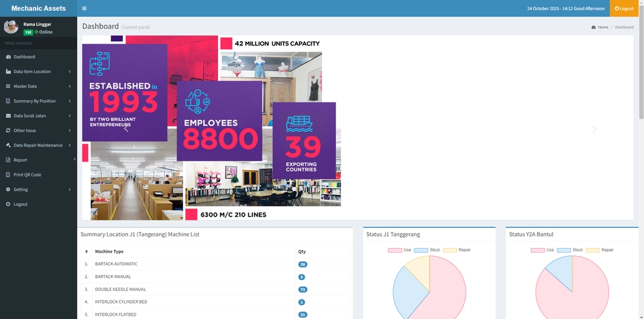
Task: Expand the Other Issue submenu arrow
Action: (x=70, y=131)
